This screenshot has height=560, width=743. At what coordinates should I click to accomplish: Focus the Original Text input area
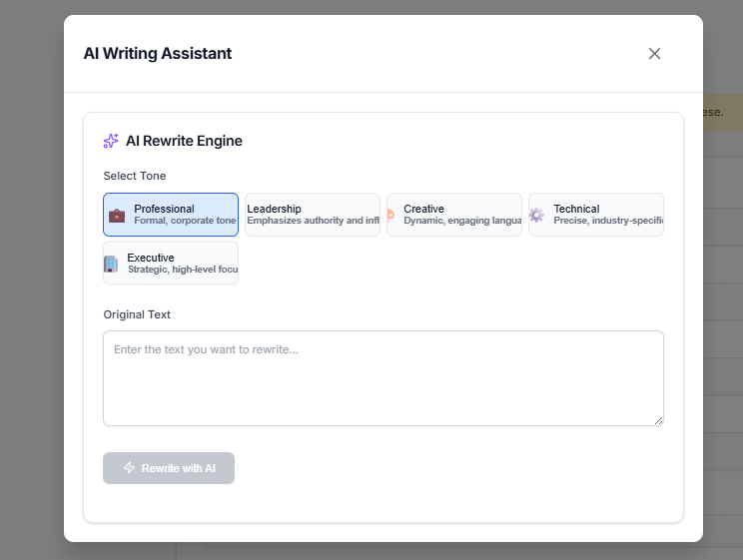click(x=382, y=377)
